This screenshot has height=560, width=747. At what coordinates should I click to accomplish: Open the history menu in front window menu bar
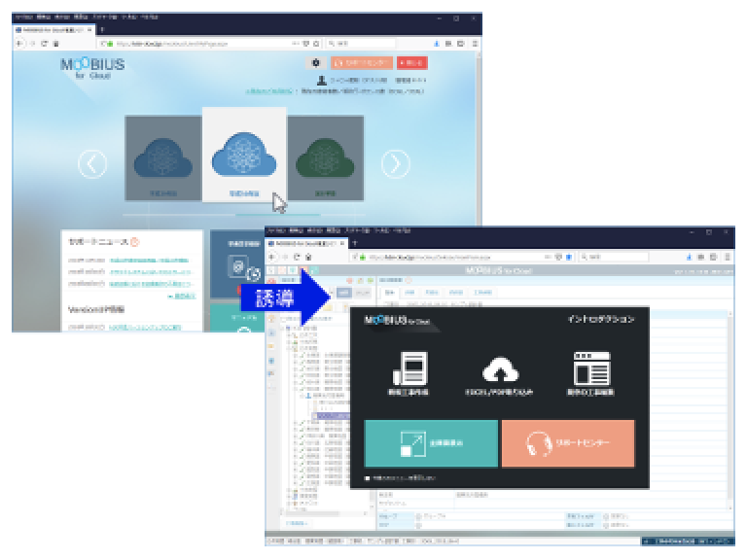coord(334,230)
